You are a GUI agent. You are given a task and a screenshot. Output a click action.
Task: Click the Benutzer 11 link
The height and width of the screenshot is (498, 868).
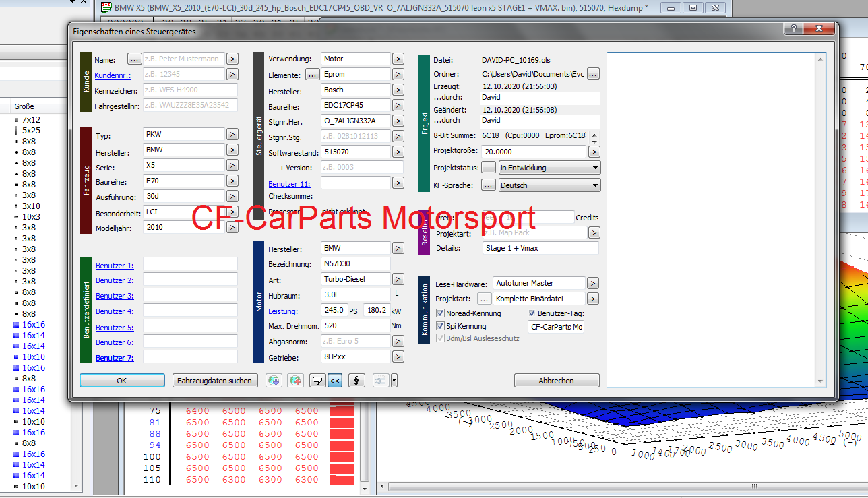pos(289,184)
